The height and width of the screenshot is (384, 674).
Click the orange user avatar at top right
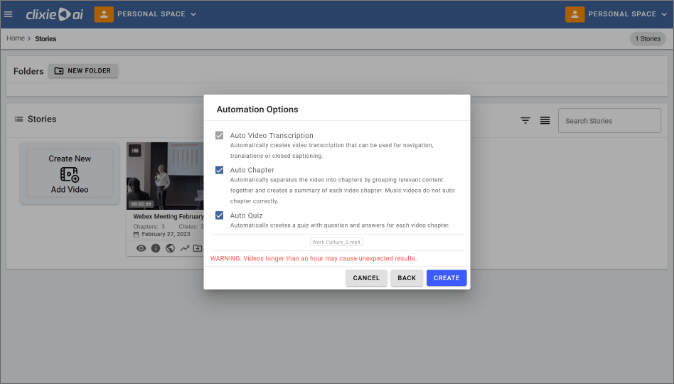tap(575, 14)
